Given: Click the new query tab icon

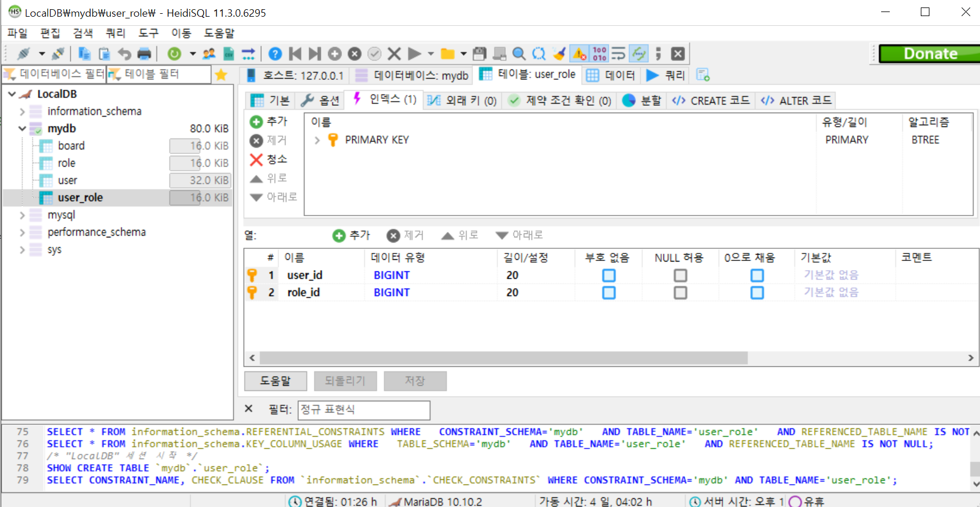Looking at the screenshot, I should pyautogui.click(x=702, y=75).
